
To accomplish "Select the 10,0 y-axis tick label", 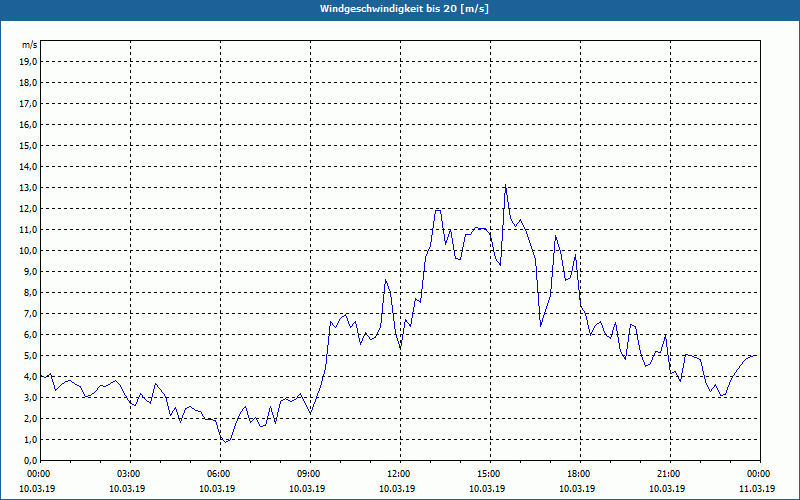I will tap(29, 251).
